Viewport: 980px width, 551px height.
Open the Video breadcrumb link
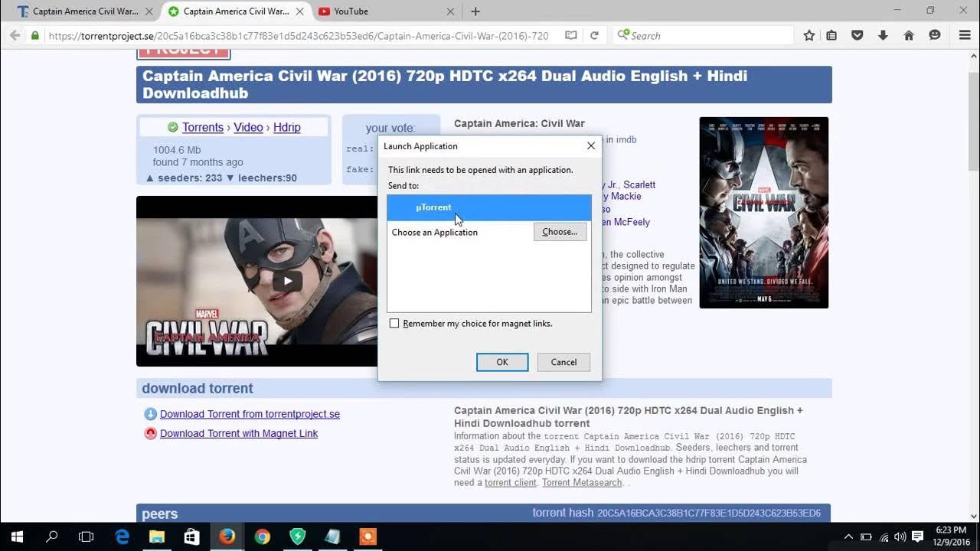pyautogui.click(x=248, y=127)
